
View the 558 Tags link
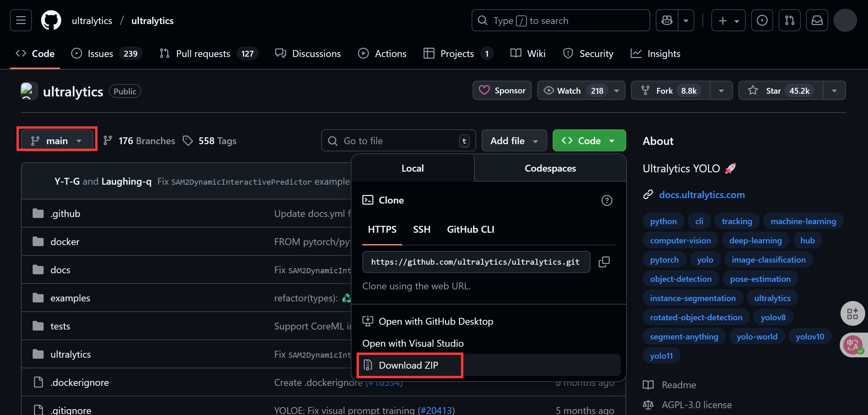click(x=210, y=141)
